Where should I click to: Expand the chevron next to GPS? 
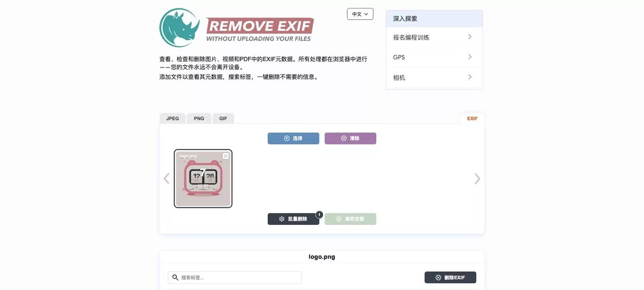470,57
